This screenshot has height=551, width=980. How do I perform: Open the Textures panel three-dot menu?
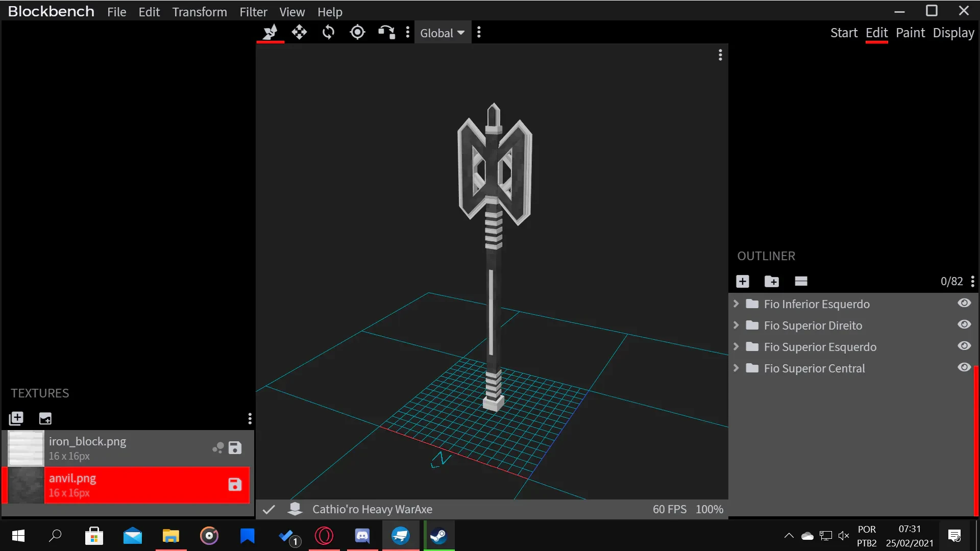pos(250,419)
